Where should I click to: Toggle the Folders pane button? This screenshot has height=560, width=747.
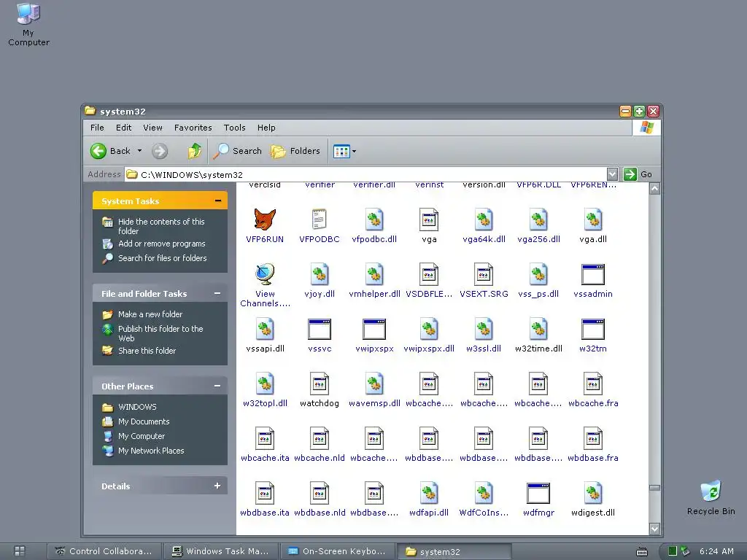click(x=295, y=151)
